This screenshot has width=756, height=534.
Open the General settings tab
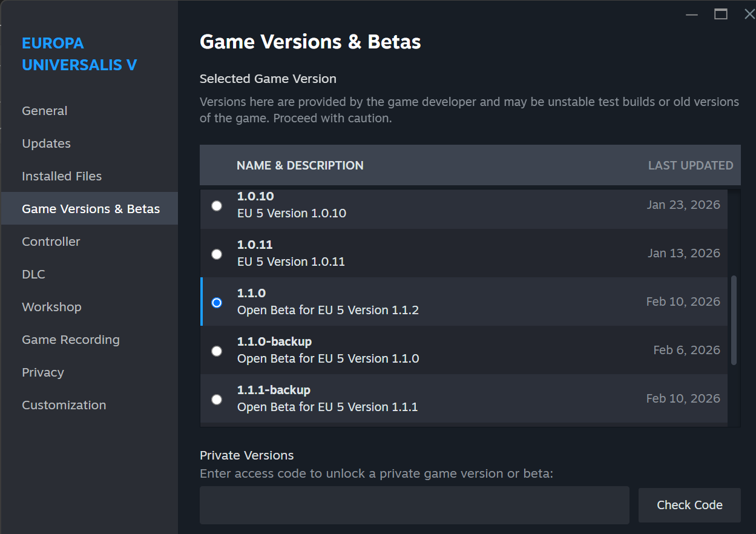tap(45, 111)
